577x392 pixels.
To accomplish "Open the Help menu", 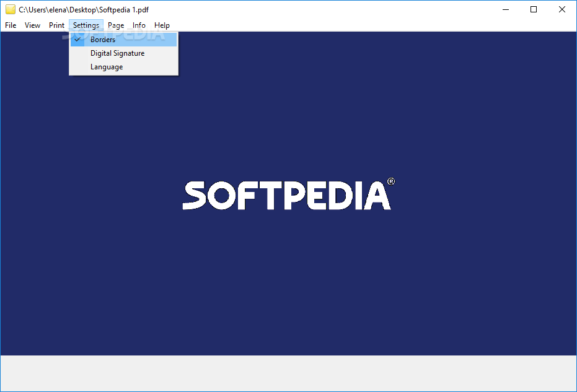I will pos(162,25).
